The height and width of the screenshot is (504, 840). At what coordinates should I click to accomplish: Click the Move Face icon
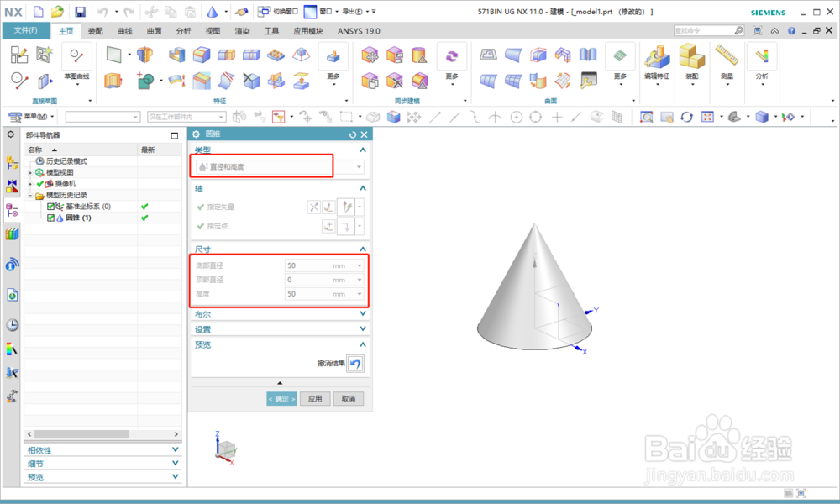[370, 54]
